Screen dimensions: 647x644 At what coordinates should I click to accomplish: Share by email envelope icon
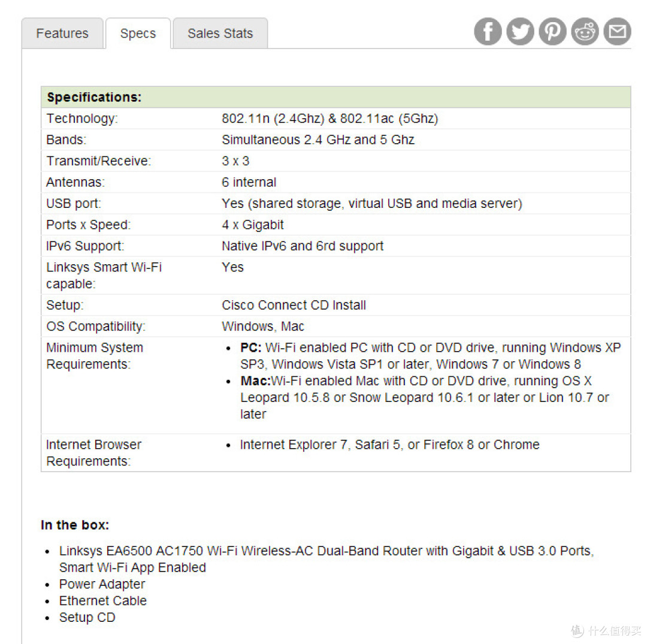[x=617, y=31]
